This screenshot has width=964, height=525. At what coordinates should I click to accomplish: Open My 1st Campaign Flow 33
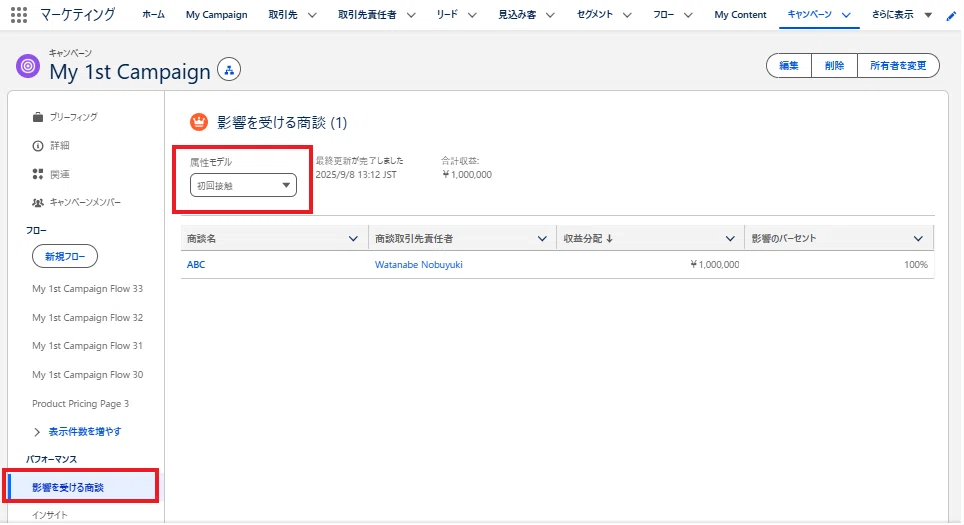click(x=87, y=288)
